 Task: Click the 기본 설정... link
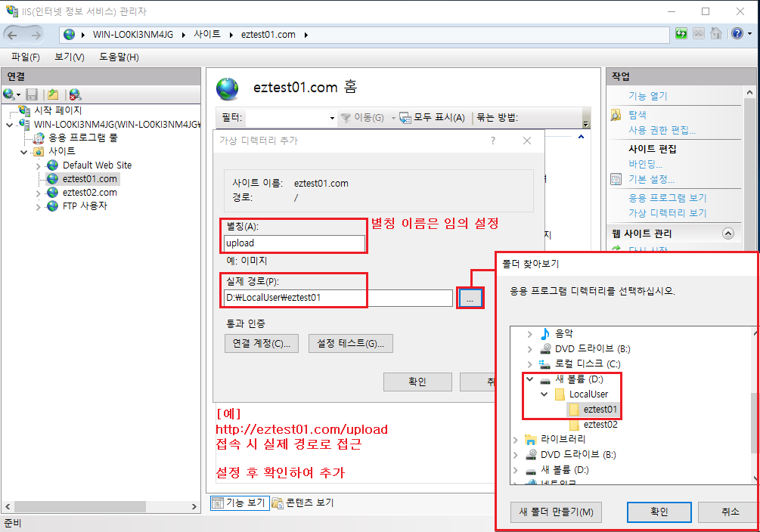pos(651,179)
